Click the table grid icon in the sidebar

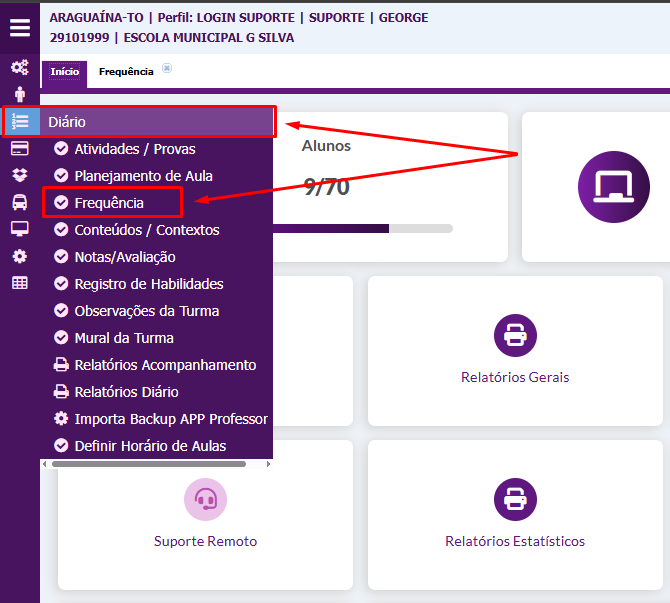point(19,282)
